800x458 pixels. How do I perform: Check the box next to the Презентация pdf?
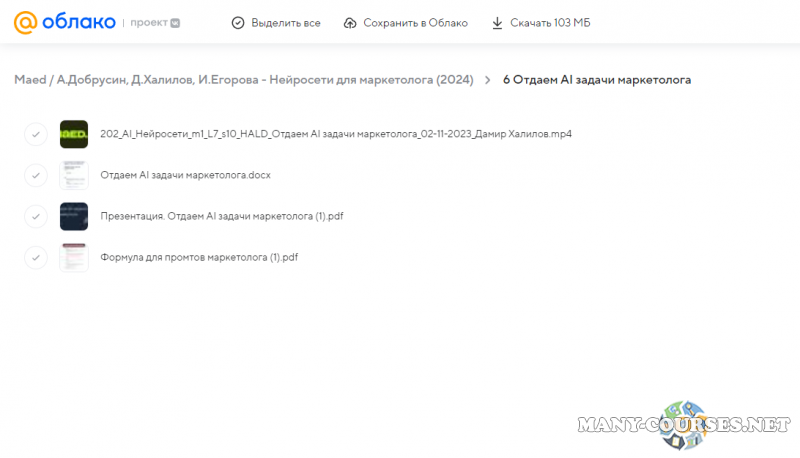click(x=36, y=216)
